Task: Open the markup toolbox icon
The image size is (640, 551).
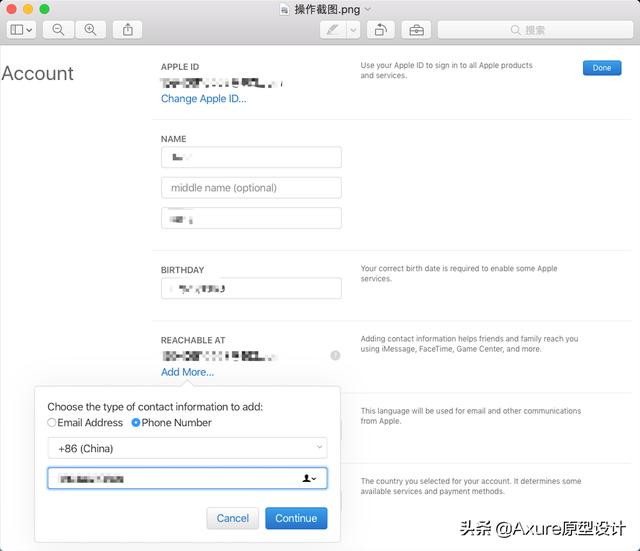Action: click(x=416, y=30)
